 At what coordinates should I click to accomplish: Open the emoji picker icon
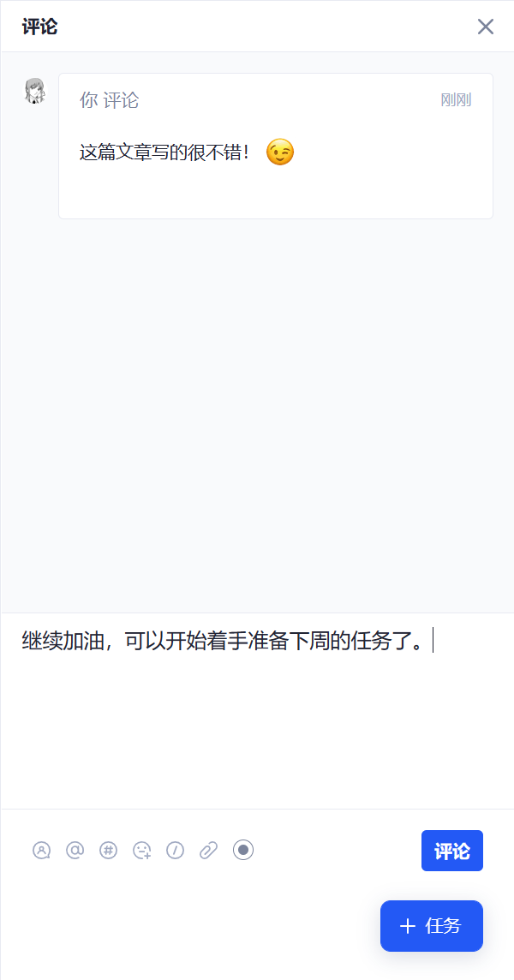point(142,850)
